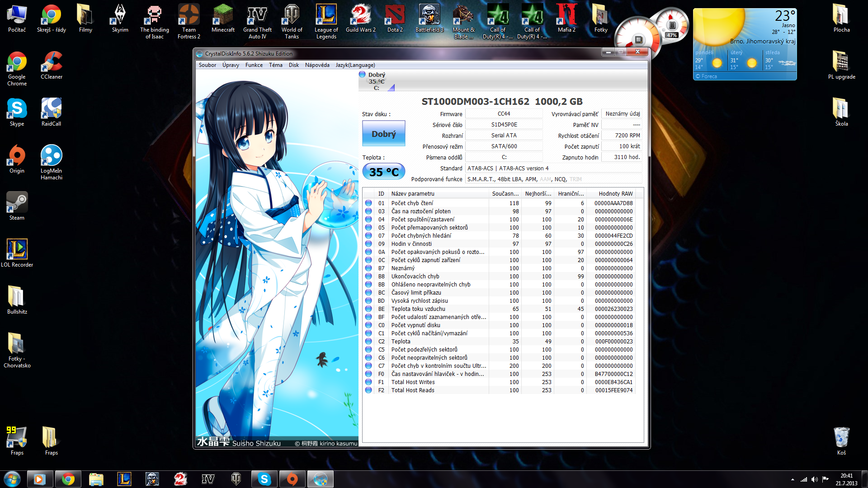Open the Nápověda menu

coord(317,65)
